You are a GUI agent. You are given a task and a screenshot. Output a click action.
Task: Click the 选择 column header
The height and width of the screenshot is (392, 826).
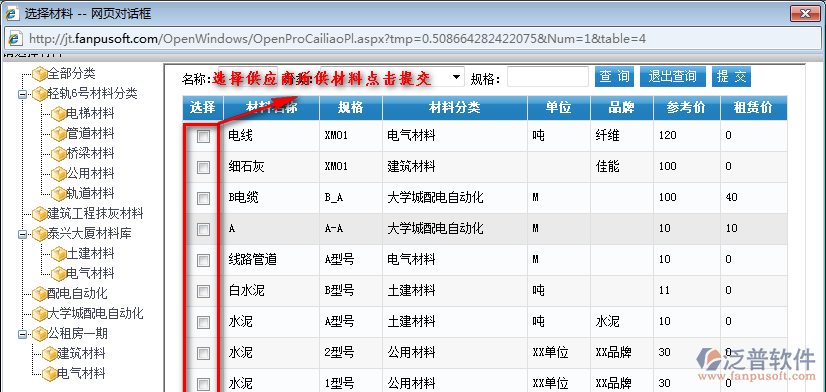coord(203,108)
